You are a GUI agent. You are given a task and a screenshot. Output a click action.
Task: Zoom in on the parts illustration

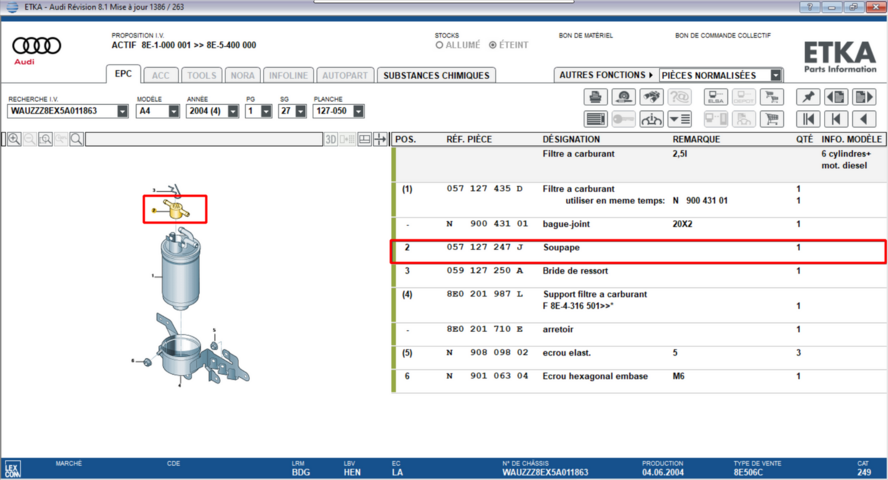[x=14, y=139]
